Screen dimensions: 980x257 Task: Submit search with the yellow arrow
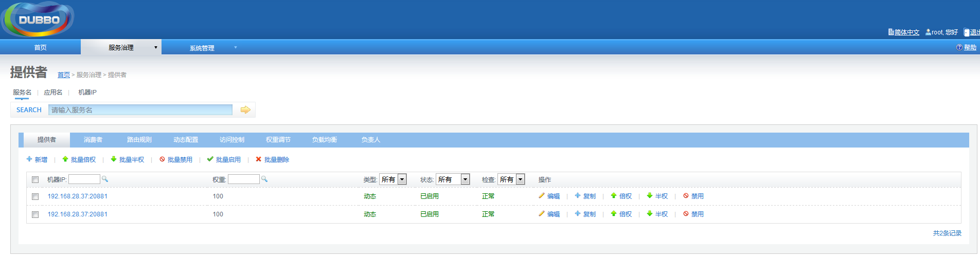click(x=245, y=109)
